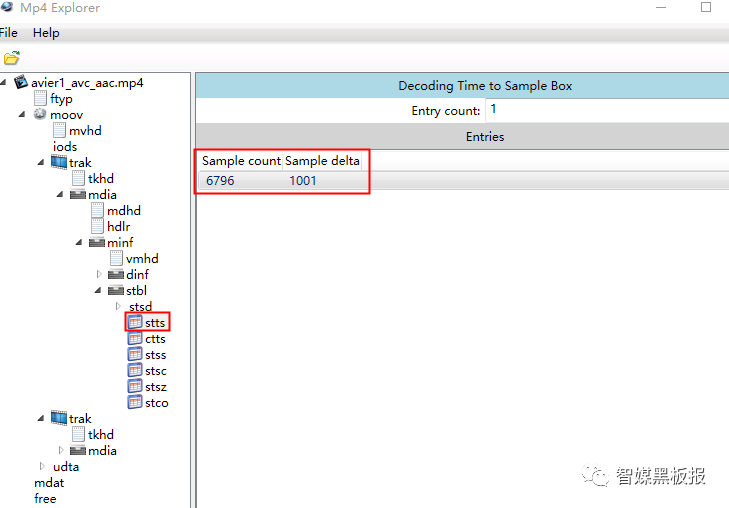Viewport: 729px width, 508px height.
Task: Click the ftyp document icon
Action: tap(40, 98)
